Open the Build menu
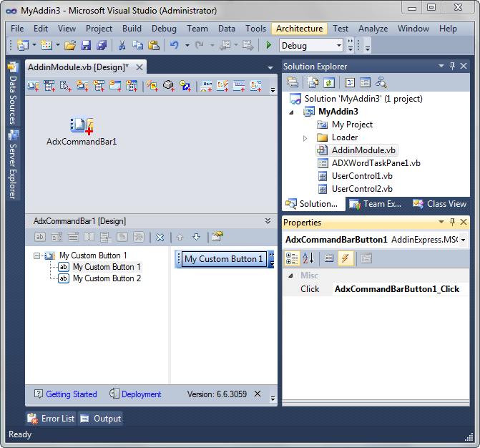Screen dimensions: 480x448 (132, 29)
